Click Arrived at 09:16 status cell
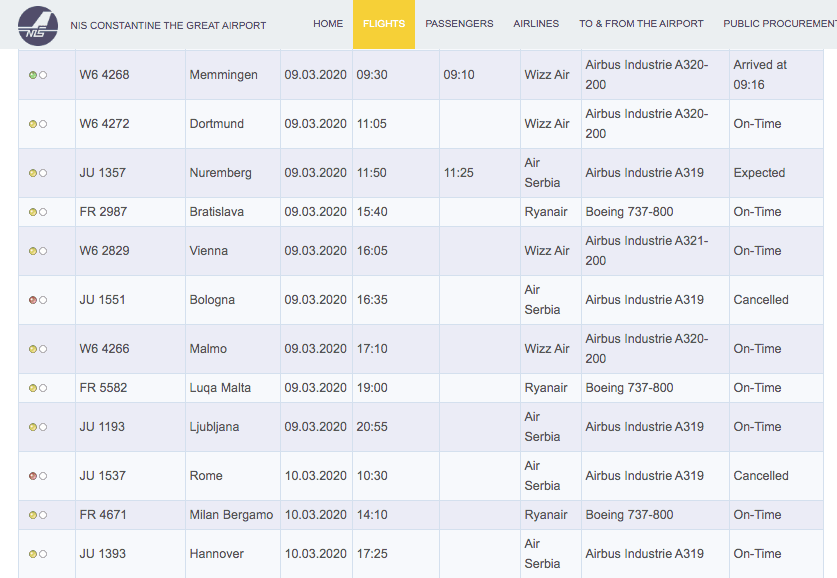The image size is (837, 578). 760,75
